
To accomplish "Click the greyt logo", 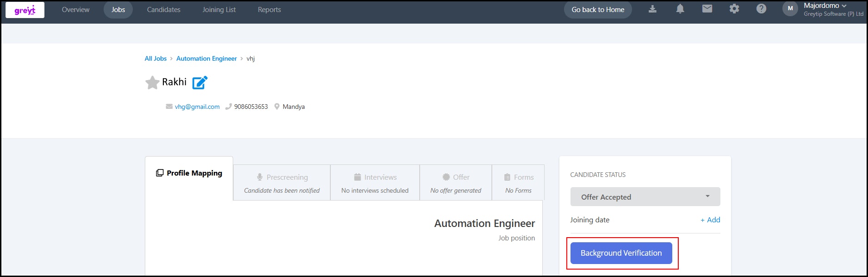I will point(25,10).
